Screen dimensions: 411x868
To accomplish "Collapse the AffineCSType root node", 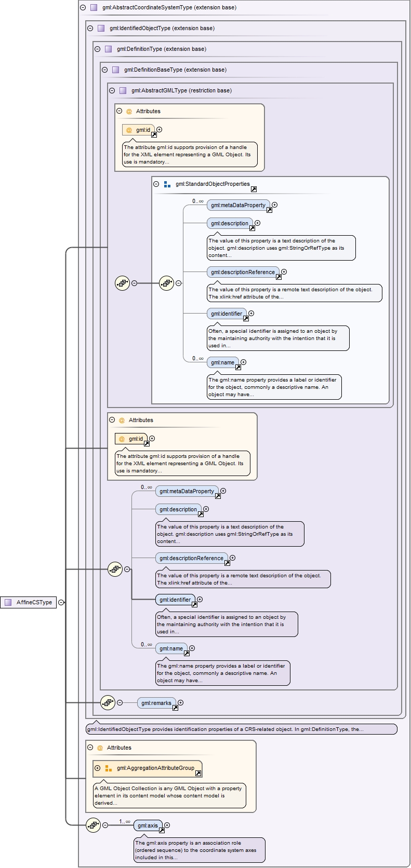I will point(61,602).
